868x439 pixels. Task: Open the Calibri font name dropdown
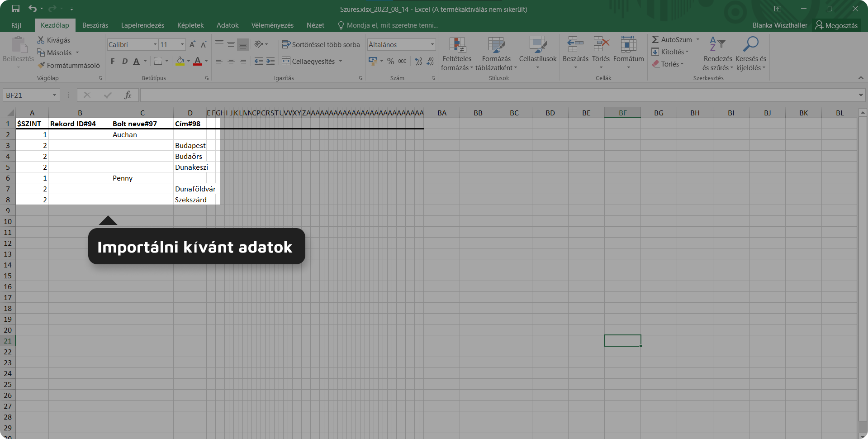point(155,44)
